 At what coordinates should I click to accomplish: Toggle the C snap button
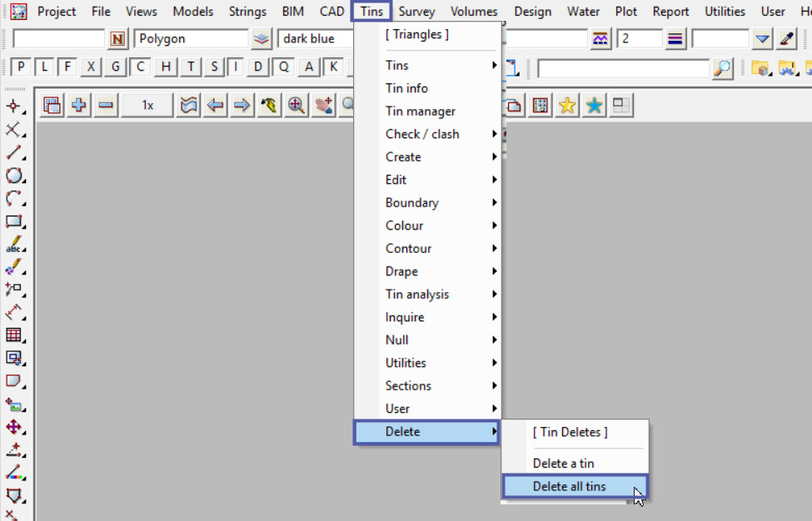coord(140,67)
